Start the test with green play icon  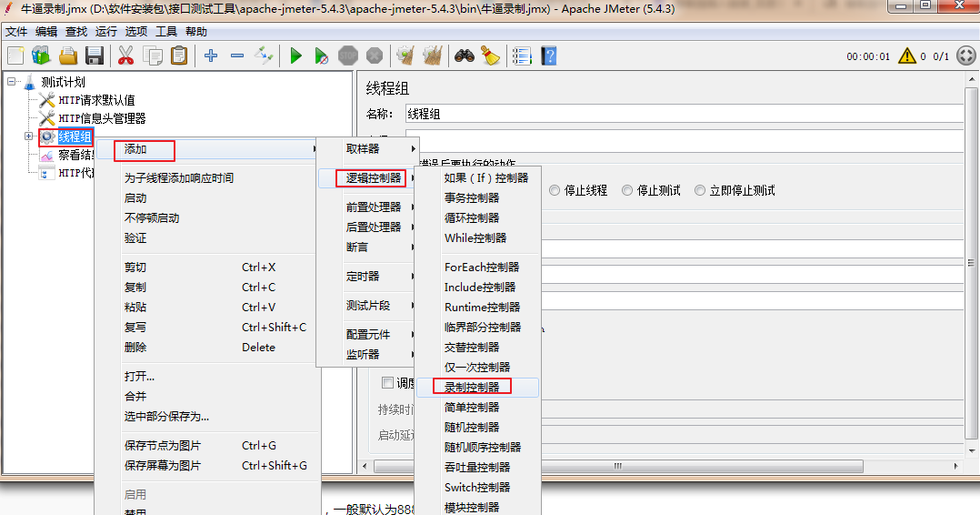(x=296, y=56)
